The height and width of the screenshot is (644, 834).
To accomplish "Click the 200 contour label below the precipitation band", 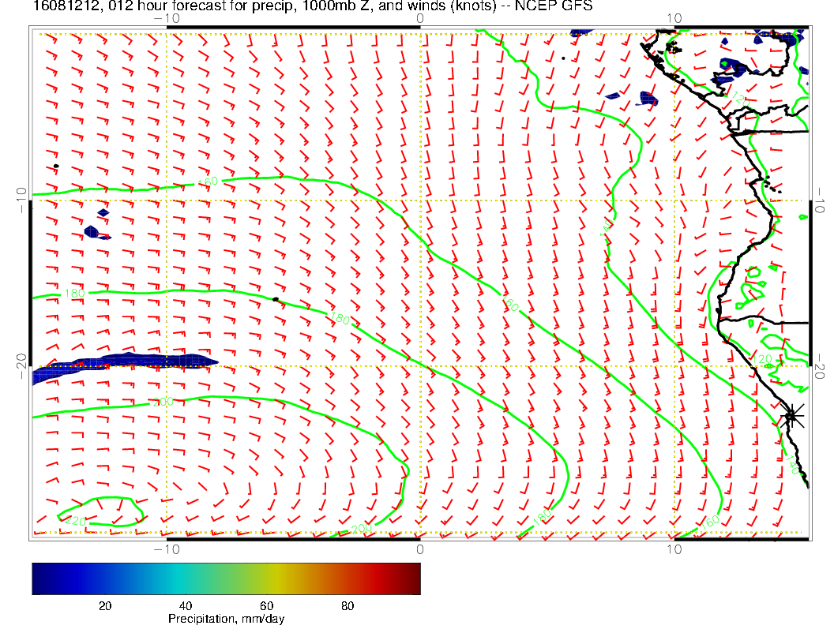I will pos(162,402).
